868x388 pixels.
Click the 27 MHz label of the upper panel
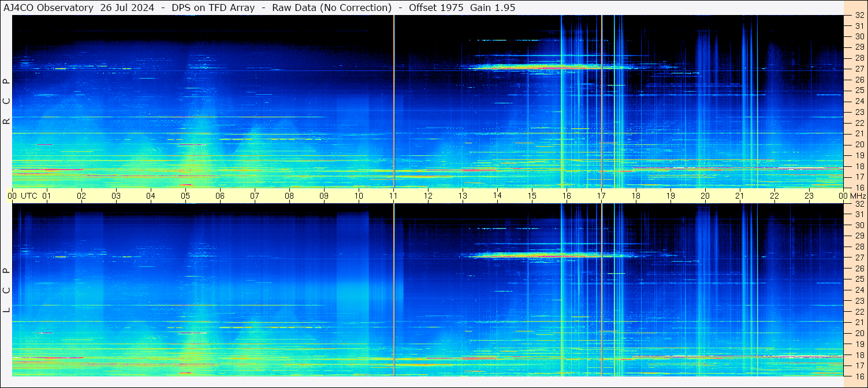tap(859, 69)
